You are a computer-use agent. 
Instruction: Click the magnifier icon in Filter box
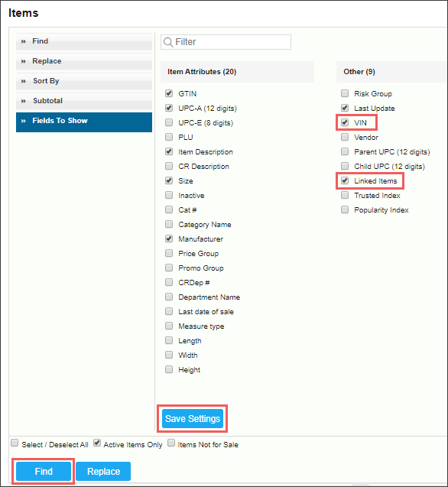(x=168, y=42)
